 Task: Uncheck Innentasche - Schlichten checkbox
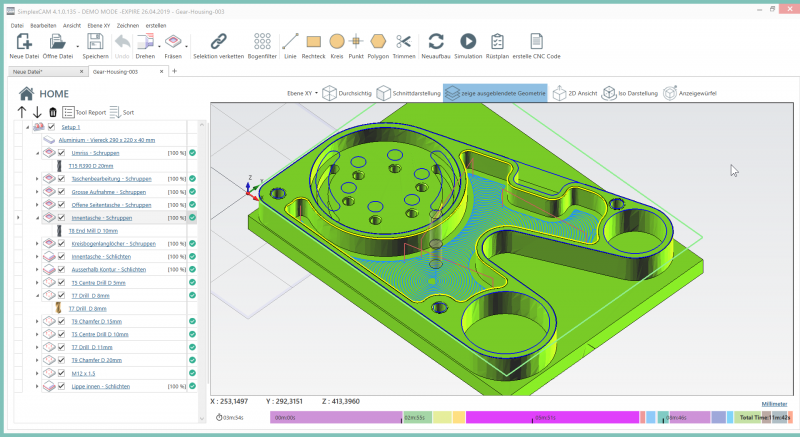point(61,256)
